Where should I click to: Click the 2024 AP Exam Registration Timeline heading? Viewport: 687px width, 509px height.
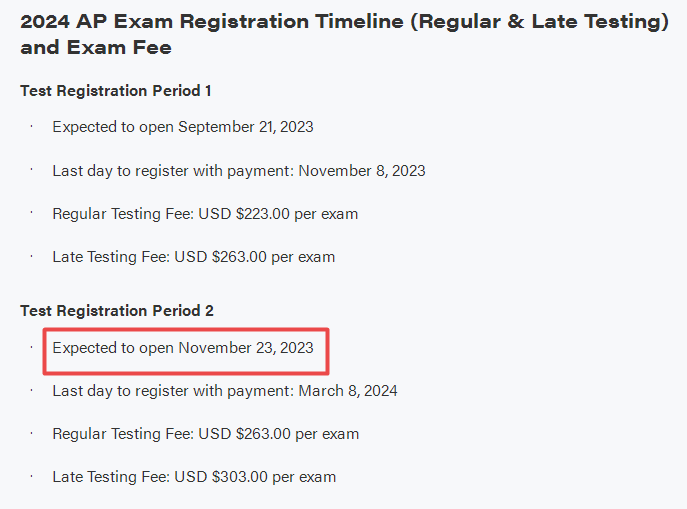[344, 34]
